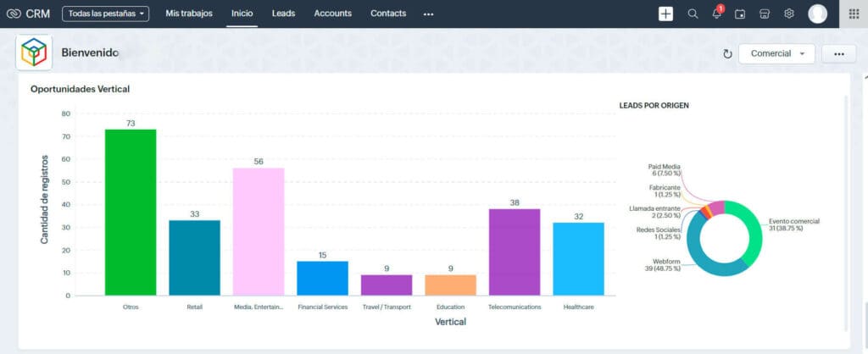Click the user profile avatar
This screenshot has height=354, width=868.
[817, 14]
